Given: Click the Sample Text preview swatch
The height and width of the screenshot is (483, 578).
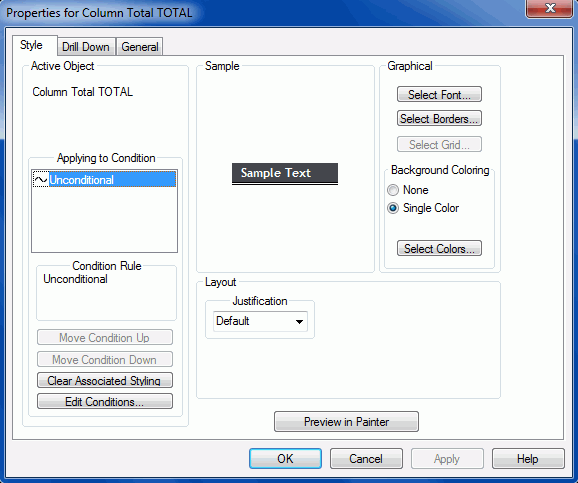Looking at the screenshot, I should click(285, 174).
